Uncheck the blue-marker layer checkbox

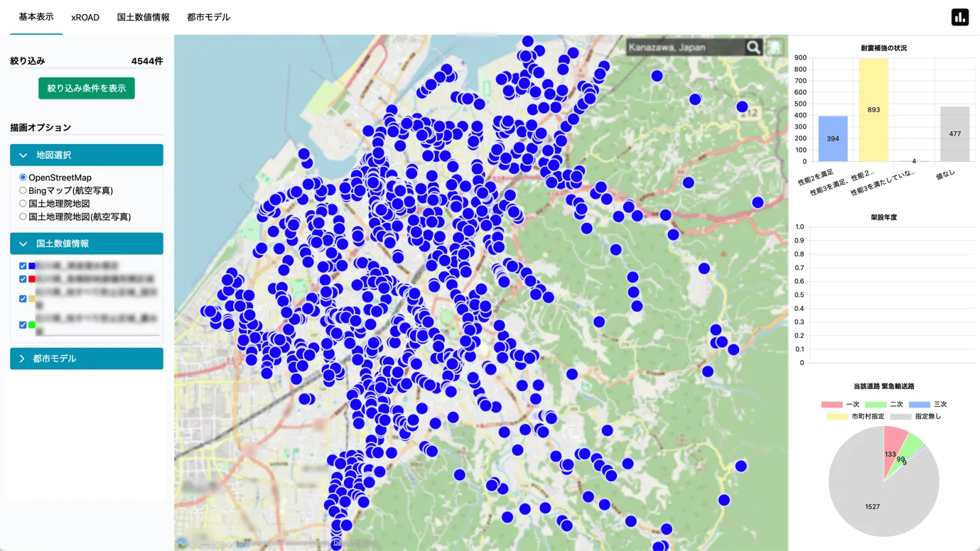pyautogui.click(x=23, y=266)
